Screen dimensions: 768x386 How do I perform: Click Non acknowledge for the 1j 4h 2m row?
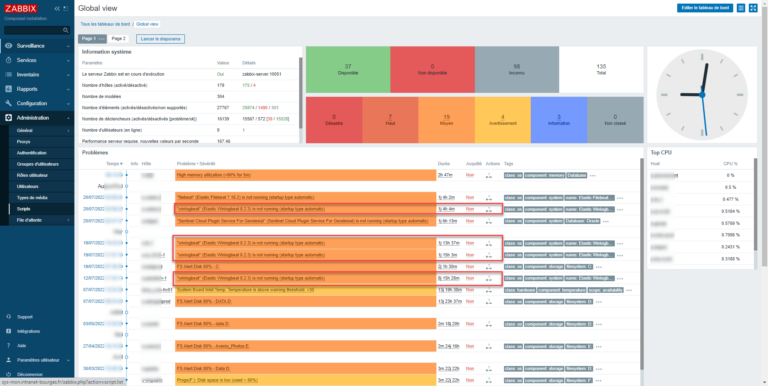[x=470, y=197]
